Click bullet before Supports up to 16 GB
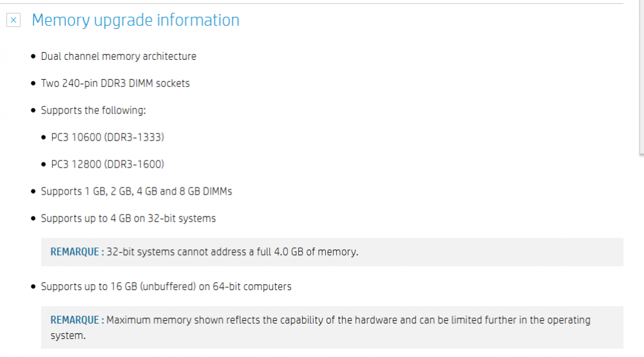 click(33, 287)
